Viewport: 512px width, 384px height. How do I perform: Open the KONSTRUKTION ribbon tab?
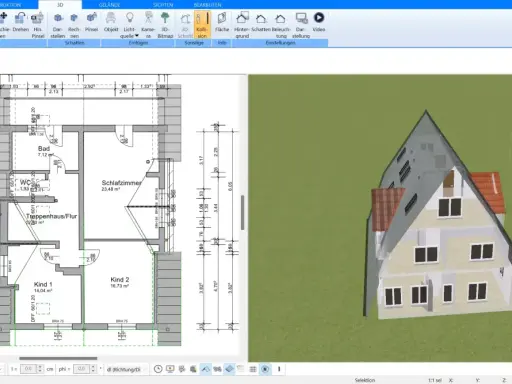(11, 5)
